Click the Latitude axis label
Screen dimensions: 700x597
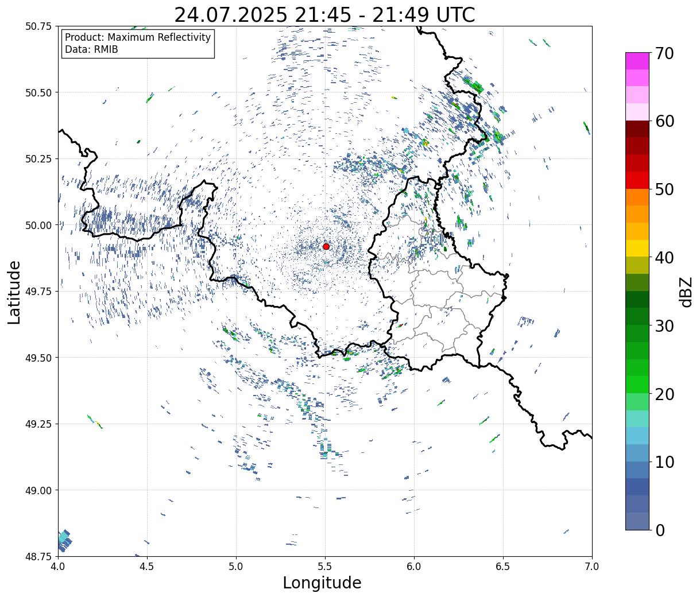click(x=14, y=292)
